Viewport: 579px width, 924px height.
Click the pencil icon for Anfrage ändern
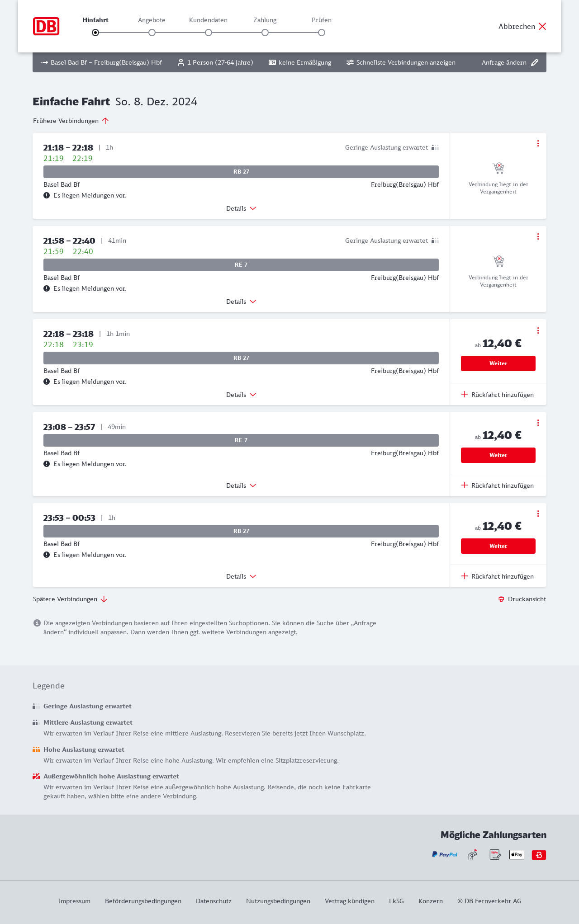click(x=535, y=62)
